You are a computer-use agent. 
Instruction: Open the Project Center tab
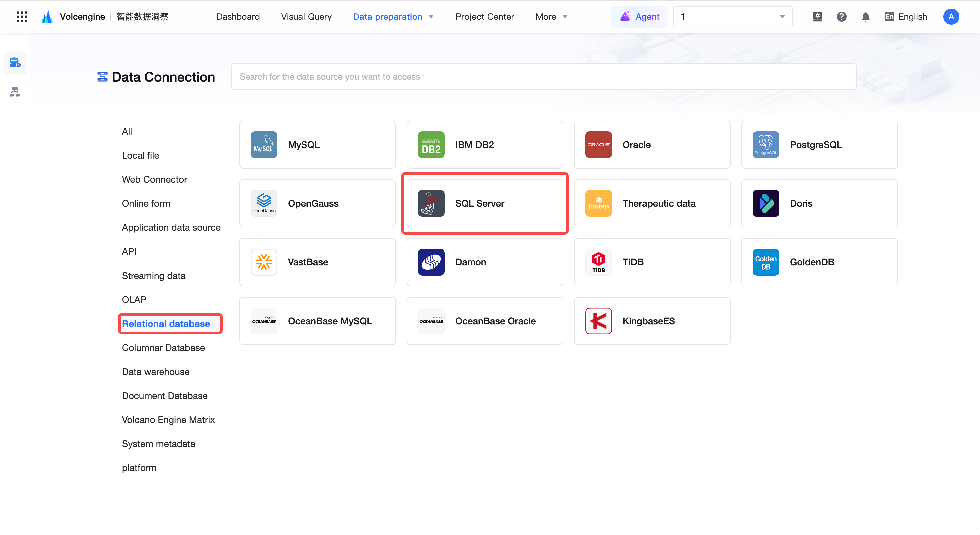click(484, 17)
